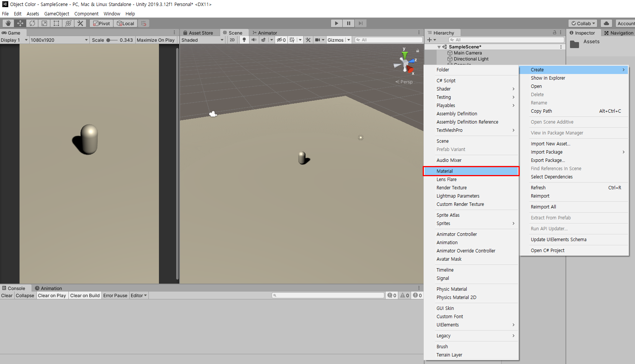
Task: Open the Account button
Action: point(625,23)
